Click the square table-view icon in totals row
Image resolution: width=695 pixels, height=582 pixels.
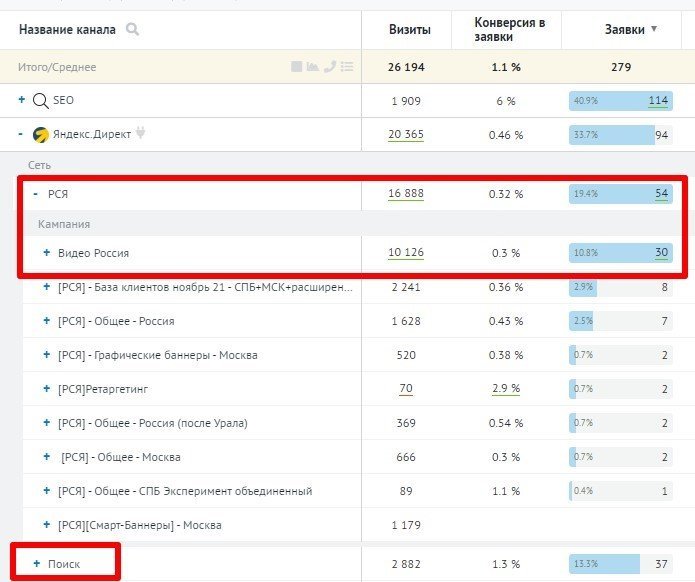click(297, 67)
